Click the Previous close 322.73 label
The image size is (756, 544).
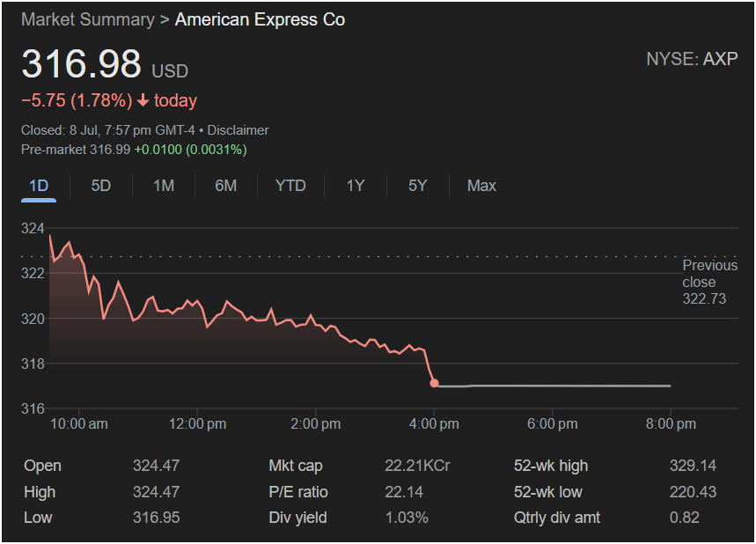709,283
